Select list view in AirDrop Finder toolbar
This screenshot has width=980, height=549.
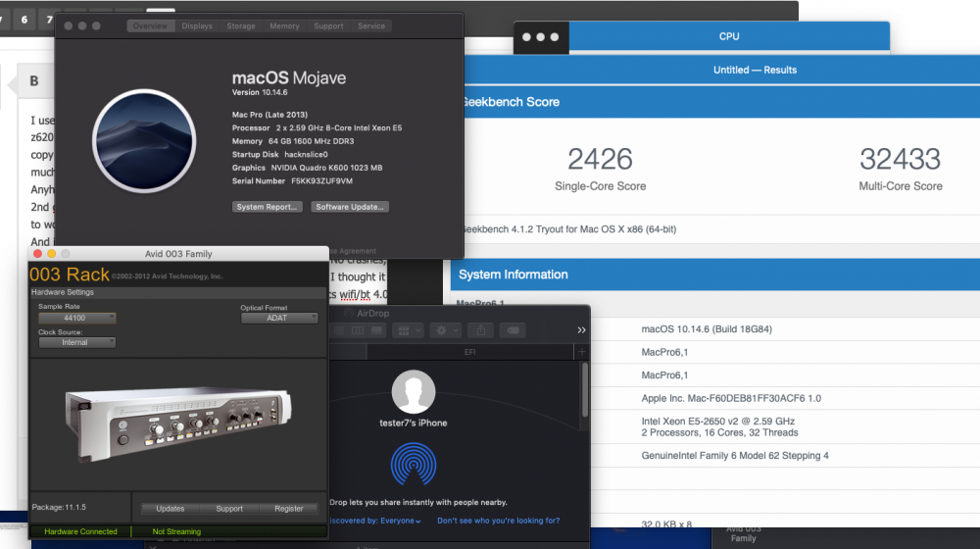[339, 330]
